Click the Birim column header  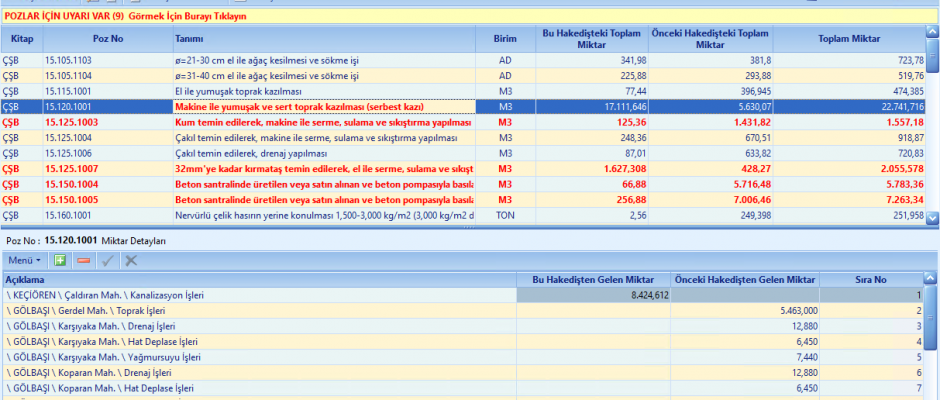click(505, 38)
